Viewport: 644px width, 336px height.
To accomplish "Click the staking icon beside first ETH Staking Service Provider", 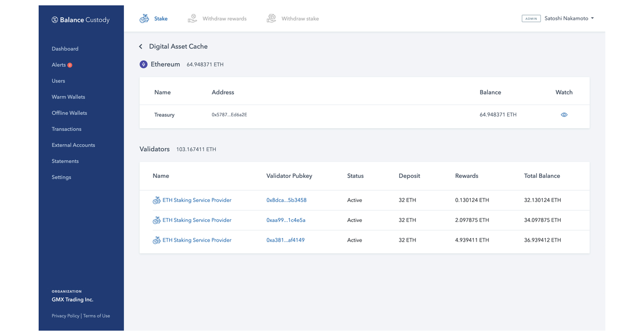I will [x=156, y=200].
